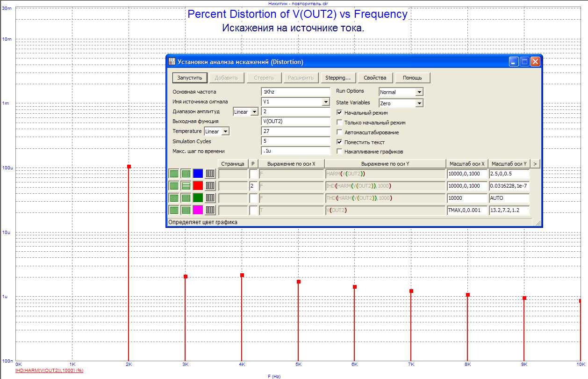Screen dimensions: 588x379
Task: Open the Помощь help button
Action: [x=412, y=78]
